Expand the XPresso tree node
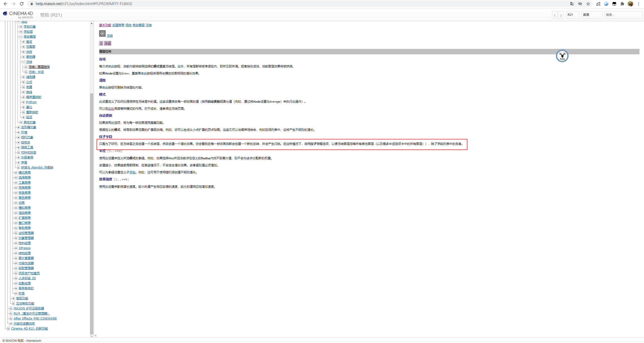Image resolution: width=644 pixels, height=343 pixels. pos(16,248)
